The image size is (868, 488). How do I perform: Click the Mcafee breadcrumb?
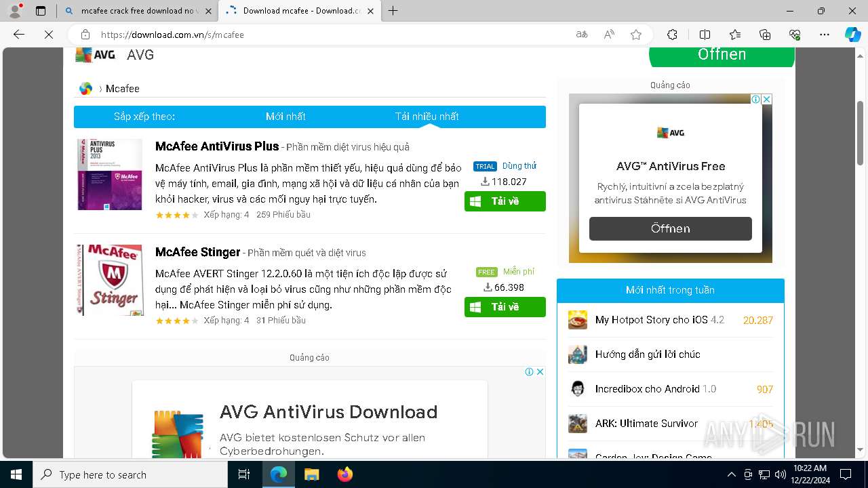coord(123,89)
